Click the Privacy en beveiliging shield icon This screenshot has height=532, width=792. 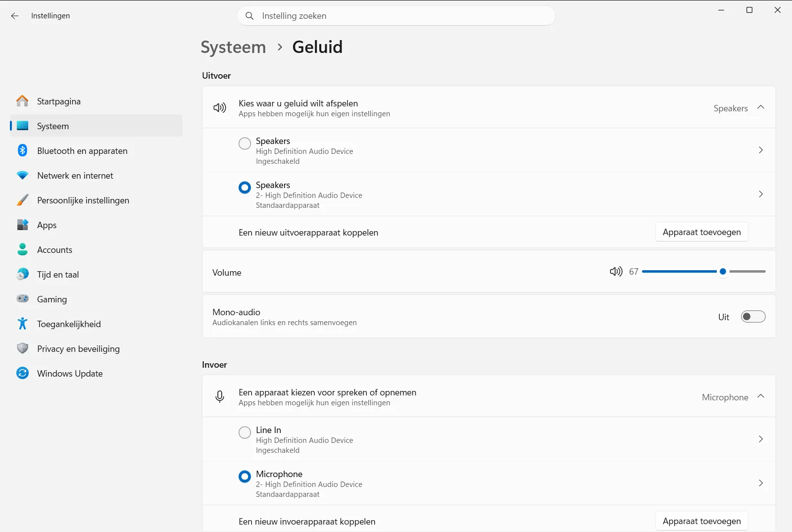coord(23,348)
